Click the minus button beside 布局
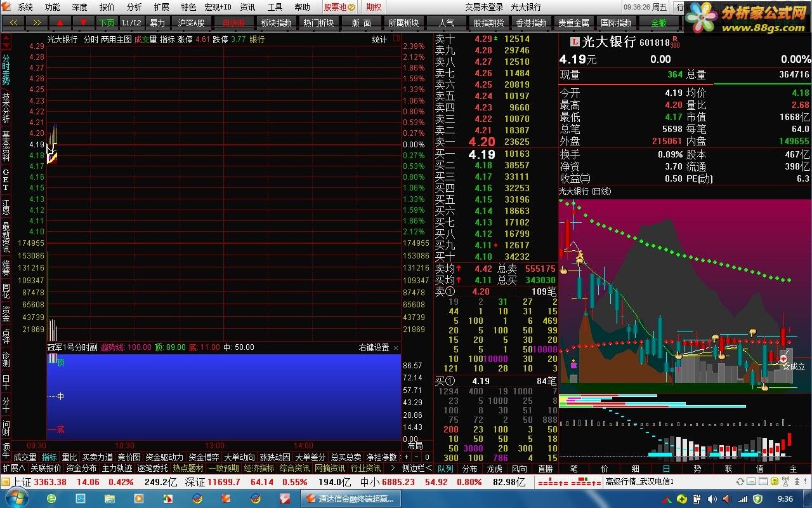 click(416, 457)
